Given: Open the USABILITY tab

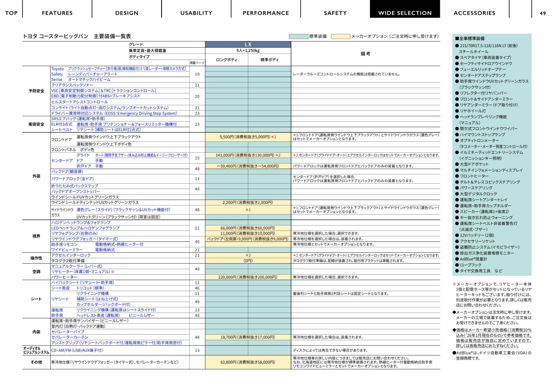Looking at the screenshot, I should tap(196, 13).
